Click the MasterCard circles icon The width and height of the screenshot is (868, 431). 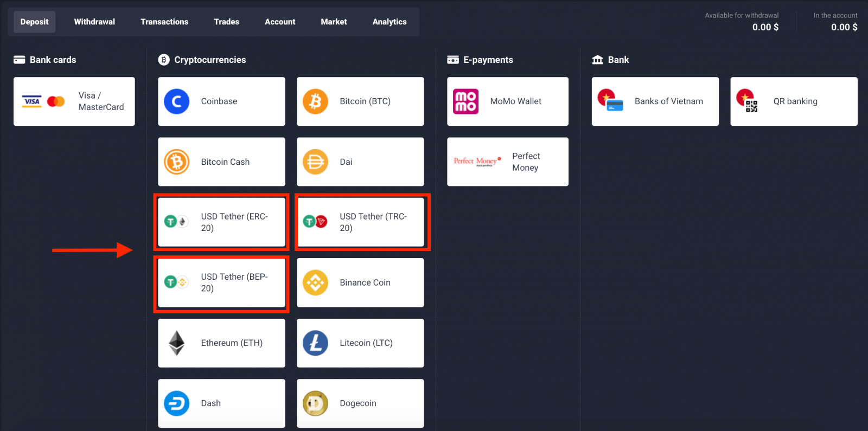(56, 101)
